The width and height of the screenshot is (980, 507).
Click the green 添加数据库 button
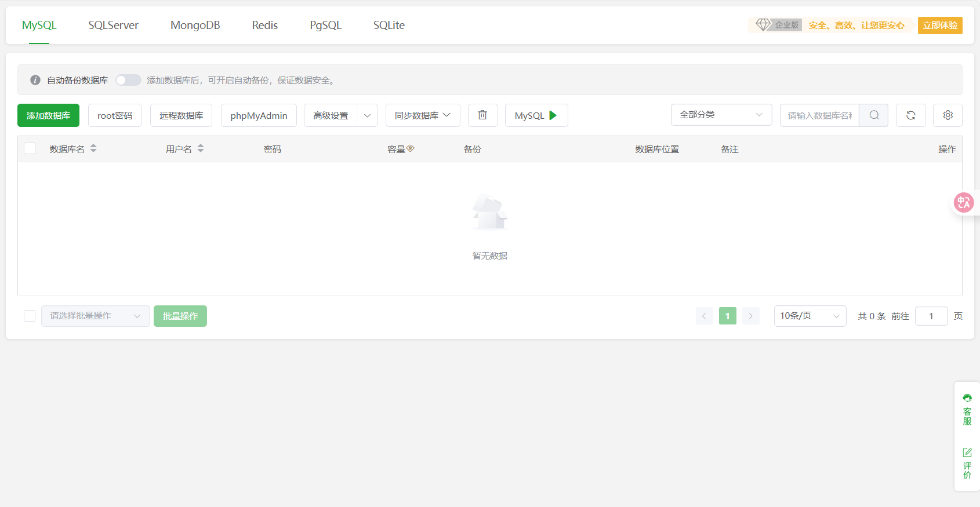click(48, 115)
